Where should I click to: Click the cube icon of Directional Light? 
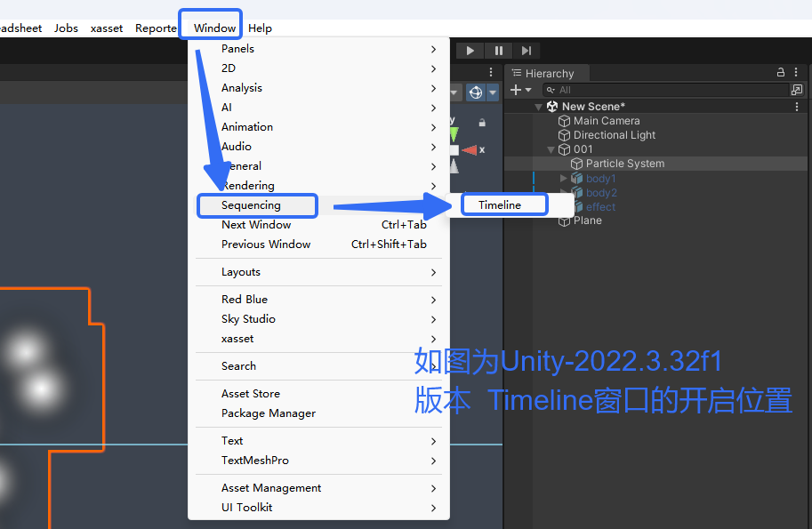tap(564, 135)
